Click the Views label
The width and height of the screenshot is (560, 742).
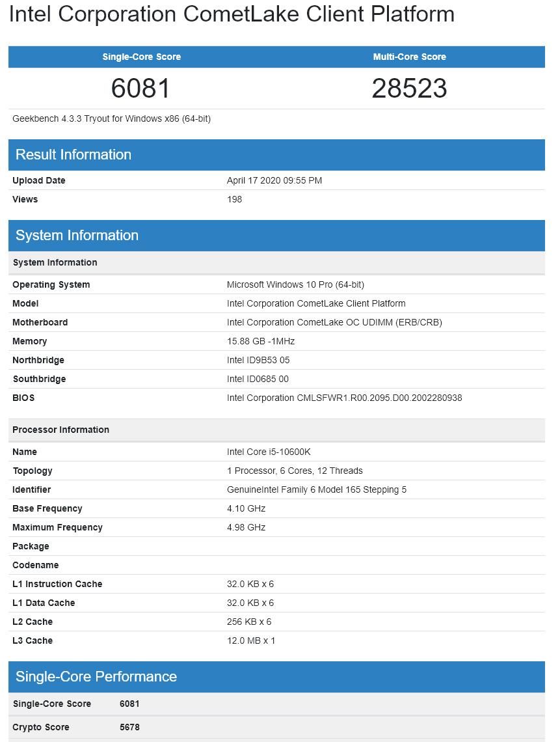click(25, 199)
